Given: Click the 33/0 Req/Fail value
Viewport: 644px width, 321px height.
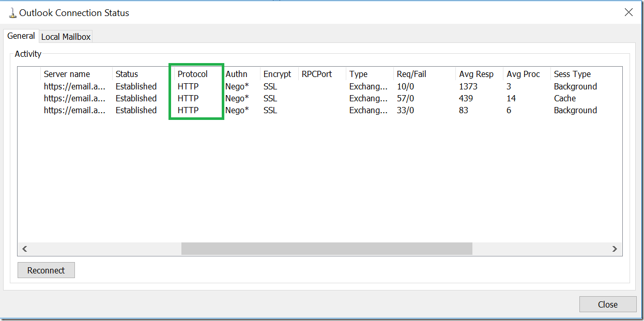Looking at the screenshot, I should tap(406, 110).
